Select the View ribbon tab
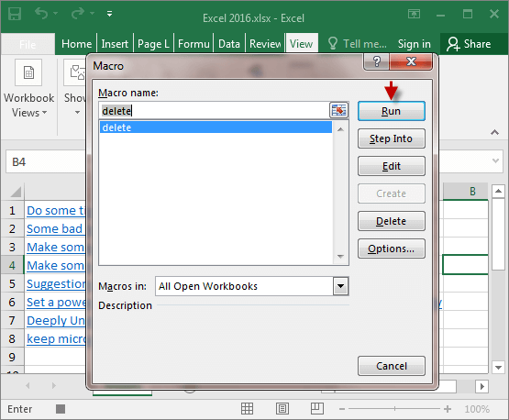509x420 pixels. point(301,44)
